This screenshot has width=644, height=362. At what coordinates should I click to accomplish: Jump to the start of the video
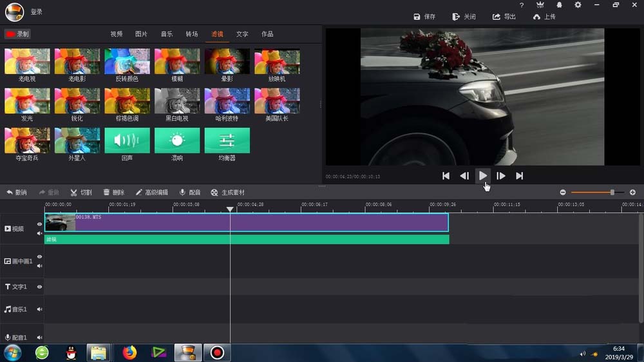[x=446, y=176]
